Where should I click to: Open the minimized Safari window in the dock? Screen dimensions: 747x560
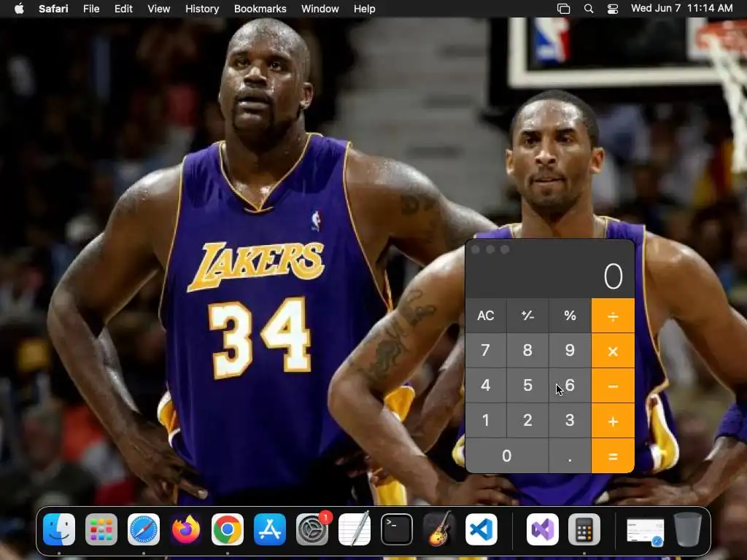tap(645, 532)
